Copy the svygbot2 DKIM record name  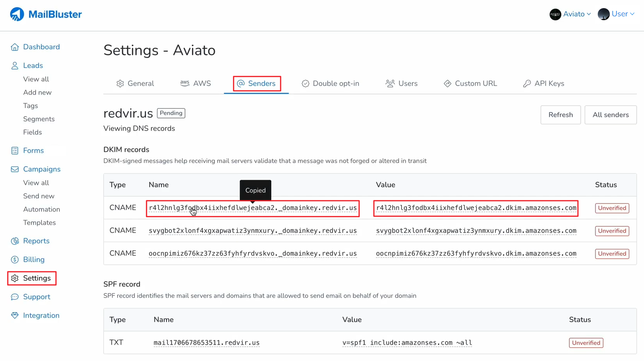(253, 231)
